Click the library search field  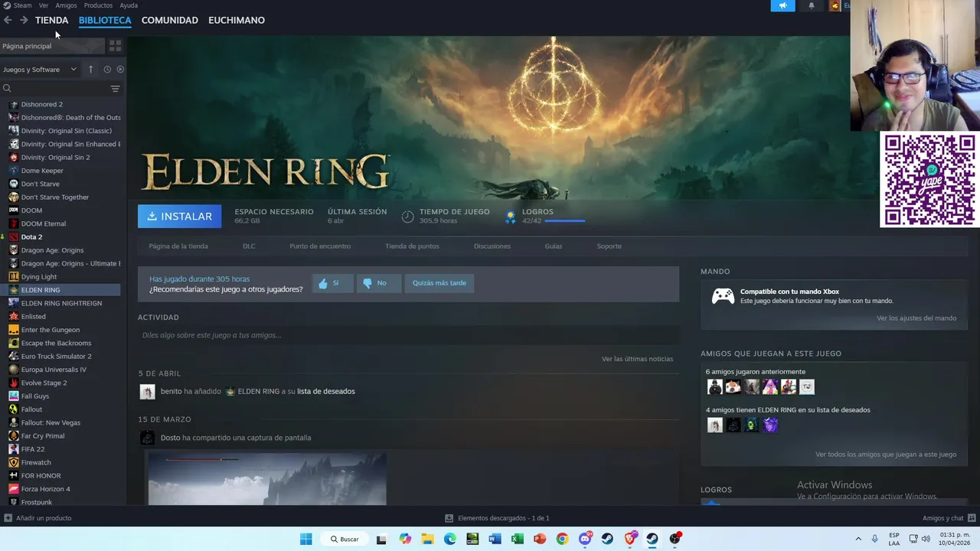tap(55, 89)
